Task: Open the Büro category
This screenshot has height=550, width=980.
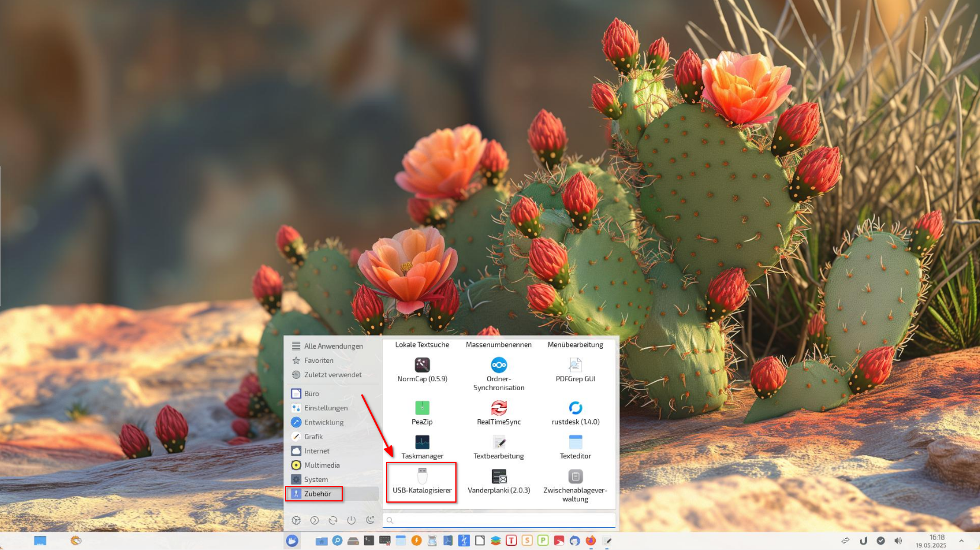Action: 332,394
